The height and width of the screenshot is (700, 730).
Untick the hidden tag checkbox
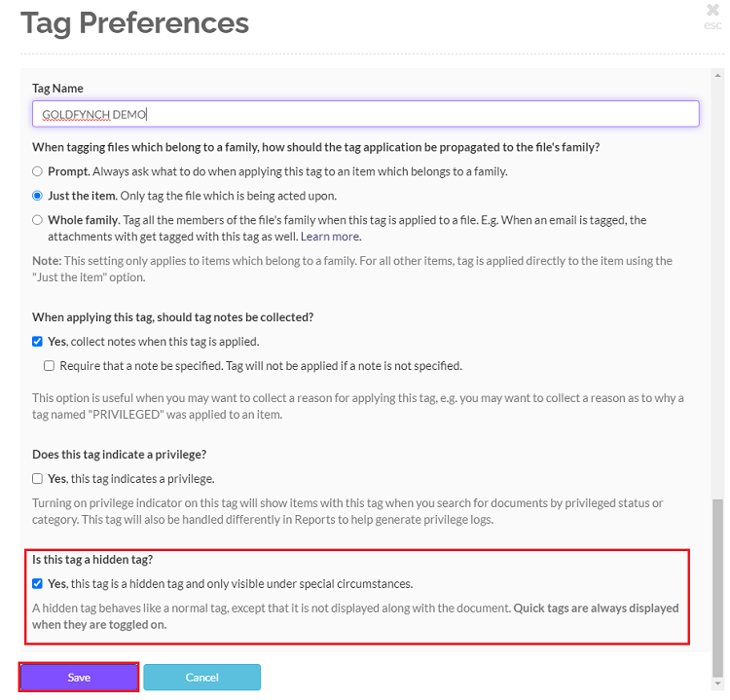[x=37, y=584]
